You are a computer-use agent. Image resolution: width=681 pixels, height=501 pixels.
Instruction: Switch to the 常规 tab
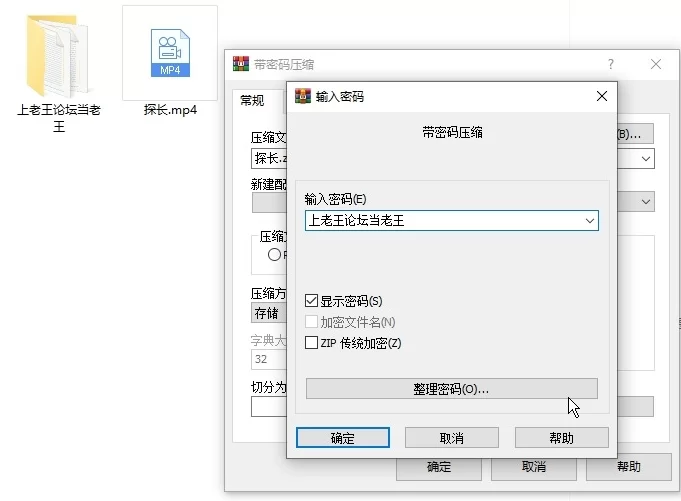pyautogui.click(x=252, y=101)
